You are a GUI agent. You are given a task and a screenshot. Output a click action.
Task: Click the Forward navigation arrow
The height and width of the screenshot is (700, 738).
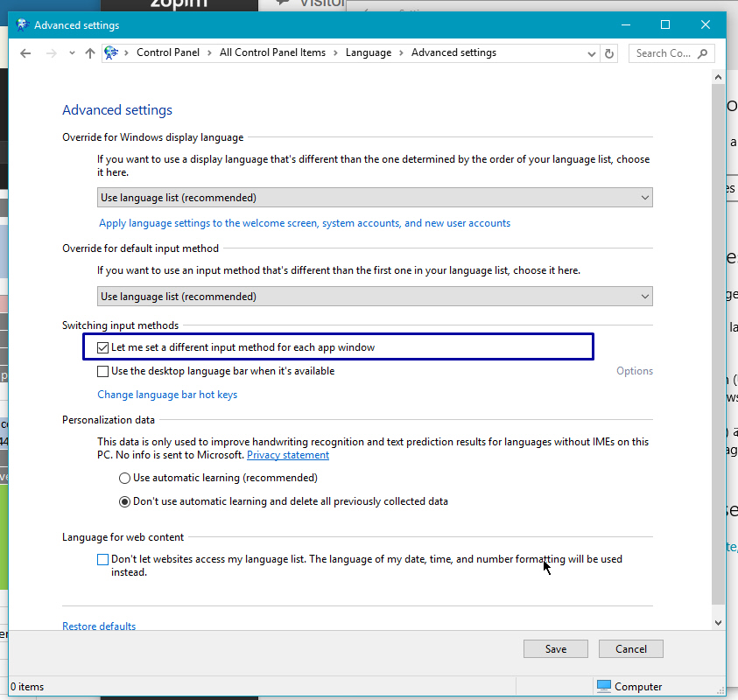(x=51, y=53)
